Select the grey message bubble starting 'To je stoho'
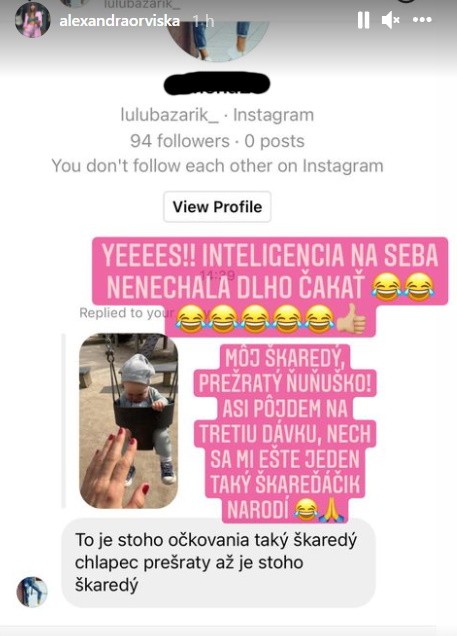457x636 pixels. [218, 562]
